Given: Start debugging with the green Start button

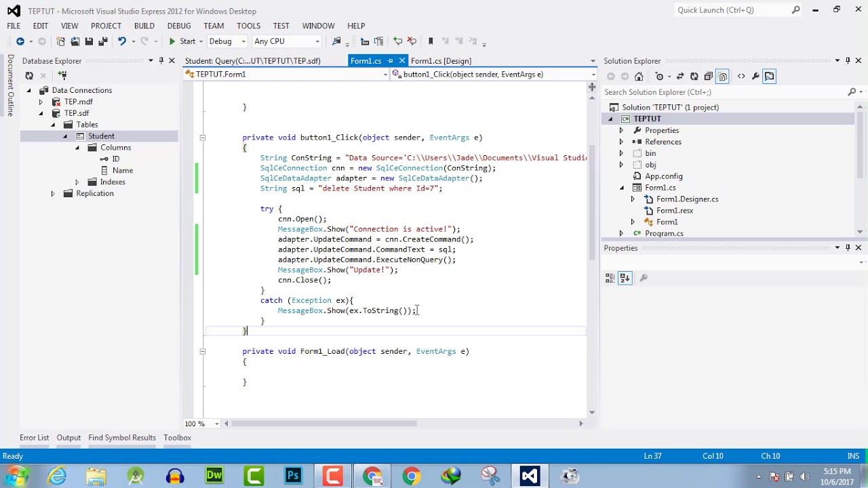Looking at the screenshot, I should 182,41.
